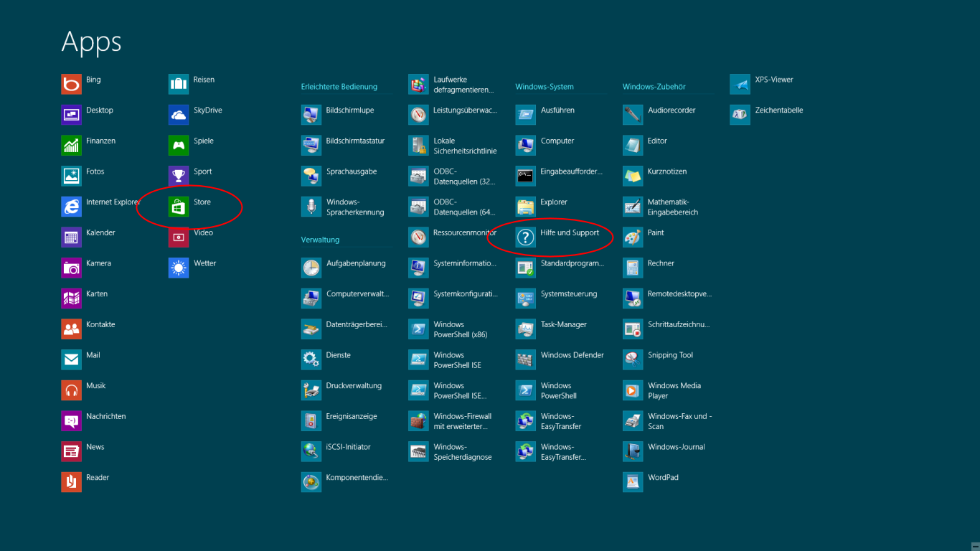Image resolution: width=980 pixels, height=551 pixels.
Task: Open the Store app icon
Action: click(x=179, y=207)
